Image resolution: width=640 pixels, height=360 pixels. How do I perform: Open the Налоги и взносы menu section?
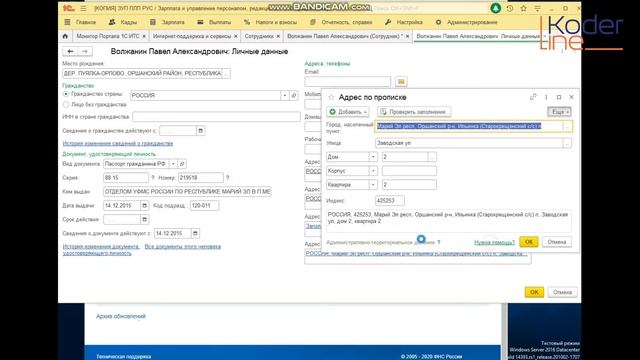click(x=271, y=22)
